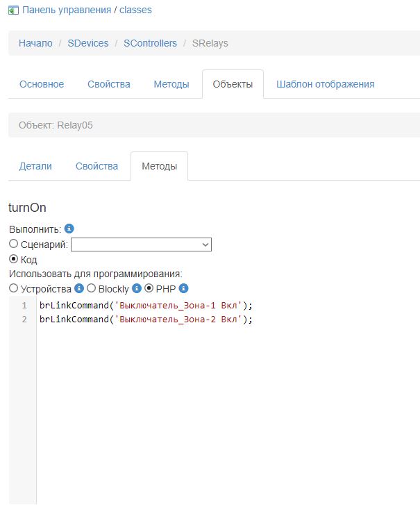
Task: Click the Объект: Relay05 header text
Action: 56,125
